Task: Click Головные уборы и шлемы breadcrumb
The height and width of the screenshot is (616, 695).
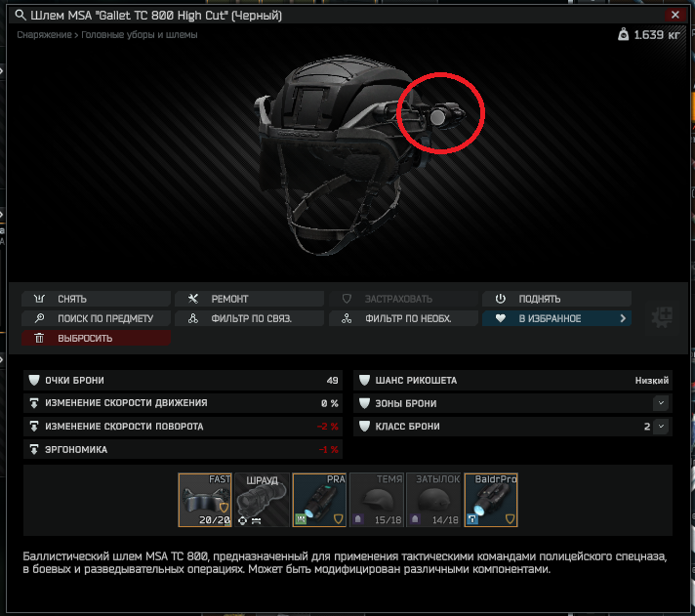Action: 140,34
